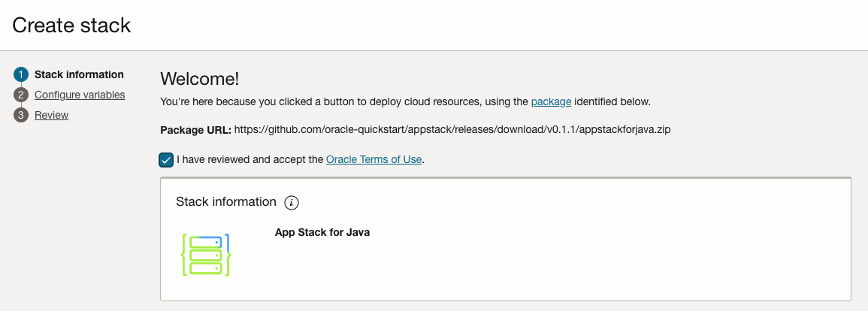Open the Stack information info icon
The image size is (868, 311).
pyautogui.click(x=292, y=203)
